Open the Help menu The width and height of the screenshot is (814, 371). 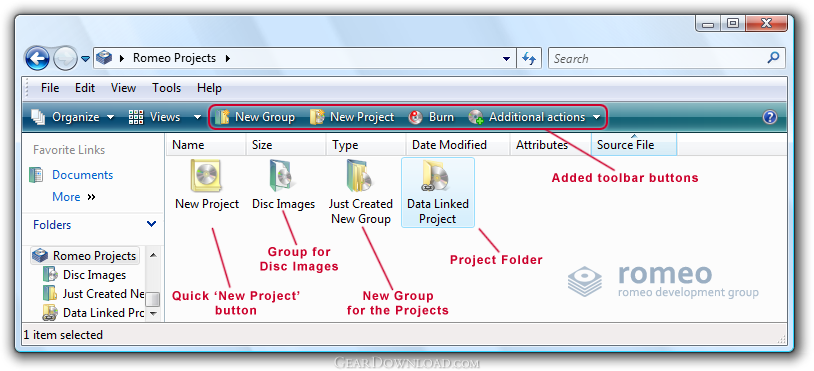[x=209, y=88]
